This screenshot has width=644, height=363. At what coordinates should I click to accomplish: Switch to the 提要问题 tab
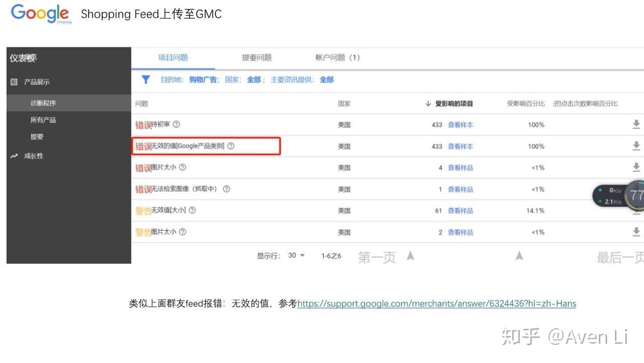pos(257,58)
